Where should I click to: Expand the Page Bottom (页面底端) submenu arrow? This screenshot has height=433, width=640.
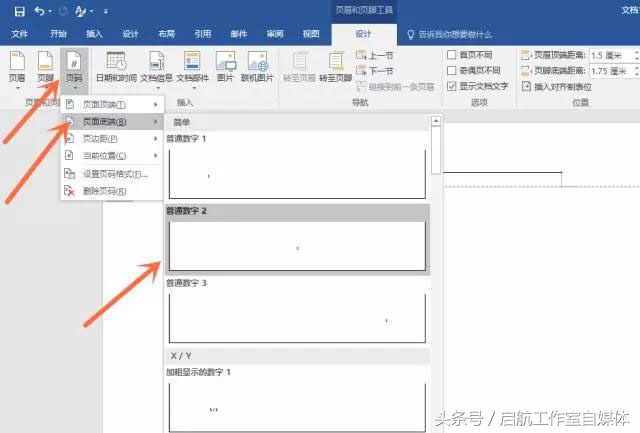[x=156, y=122]
